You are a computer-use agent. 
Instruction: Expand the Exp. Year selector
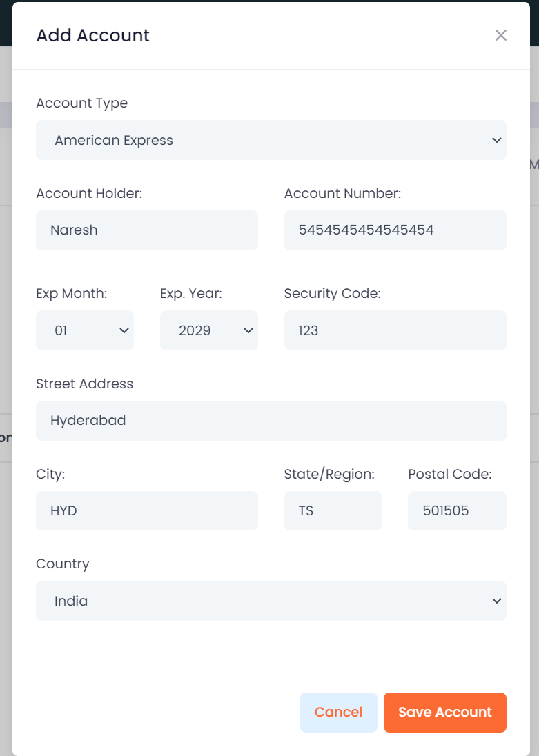(x=209, y=330)
